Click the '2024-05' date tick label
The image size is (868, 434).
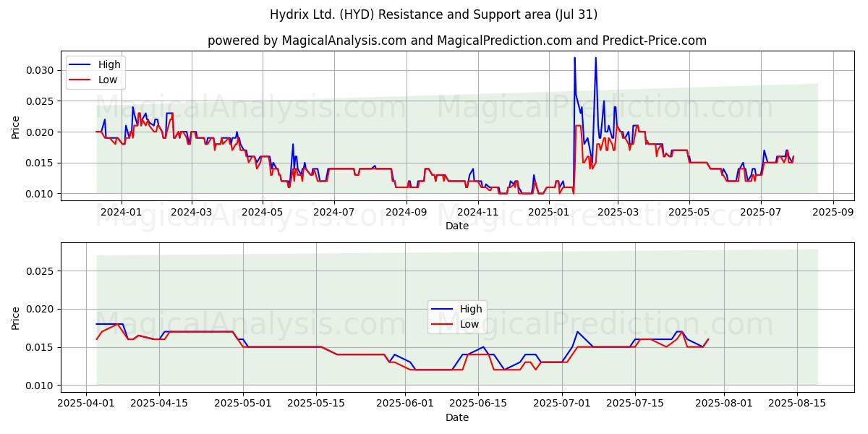coord(262,213)
